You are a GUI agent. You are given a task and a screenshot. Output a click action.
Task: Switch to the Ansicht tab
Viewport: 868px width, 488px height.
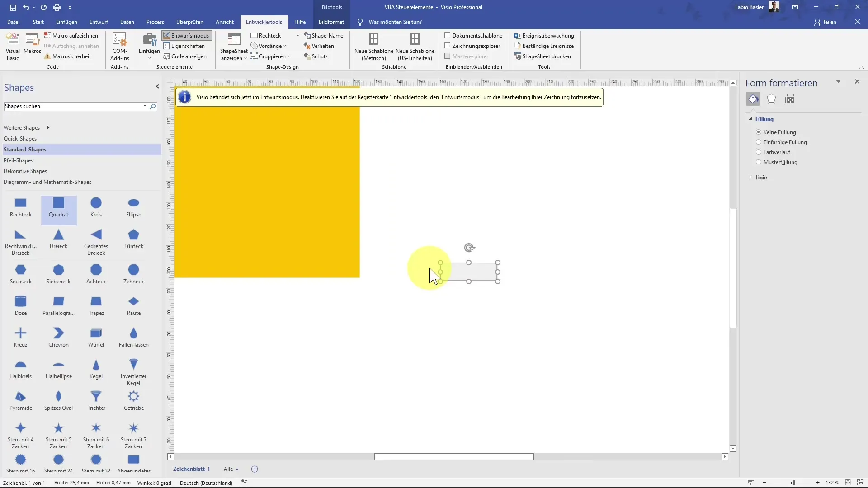coord(225,22)
